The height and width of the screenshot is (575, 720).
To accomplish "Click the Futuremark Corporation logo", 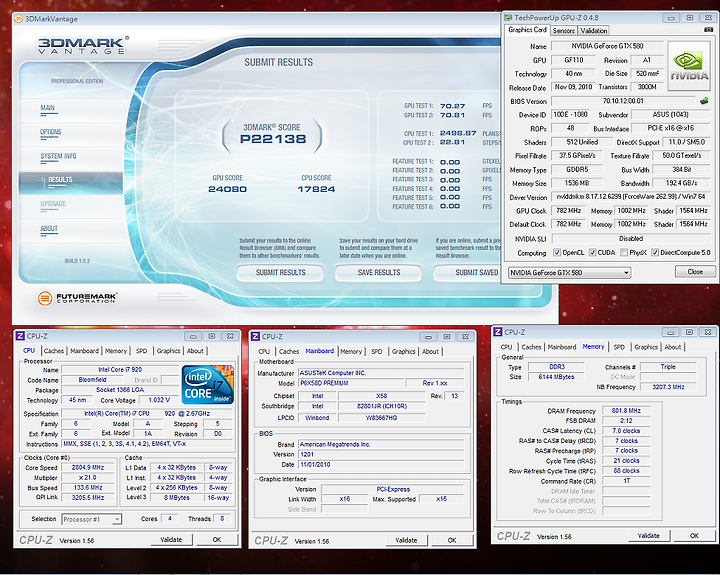I will coord(78,298).
